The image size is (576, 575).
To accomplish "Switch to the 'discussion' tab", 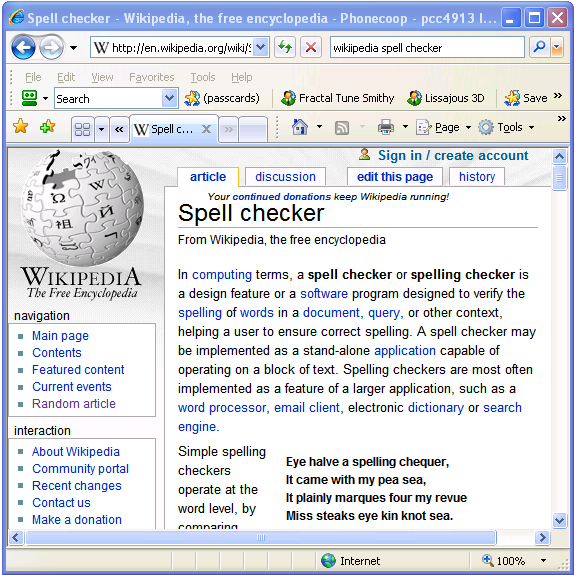I will tap(285, 177).
